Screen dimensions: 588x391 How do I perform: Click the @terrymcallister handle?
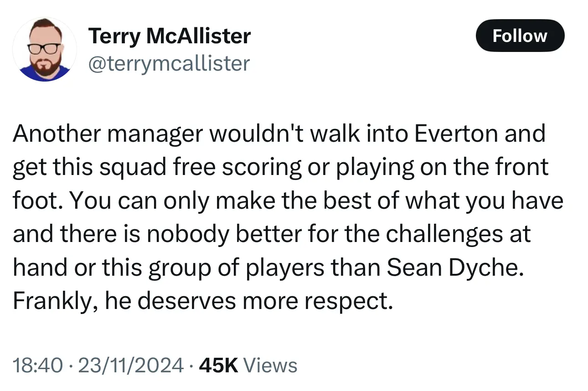tap(168, 63)
